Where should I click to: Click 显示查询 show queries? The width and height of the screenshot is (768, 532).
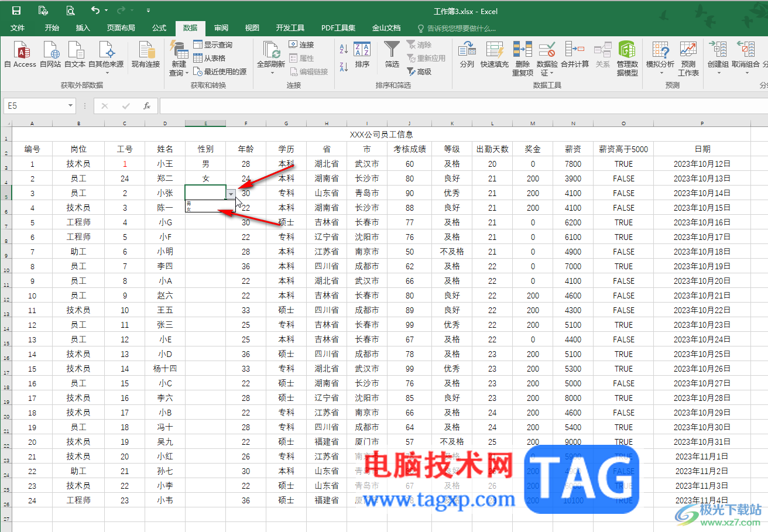point(213,44)
